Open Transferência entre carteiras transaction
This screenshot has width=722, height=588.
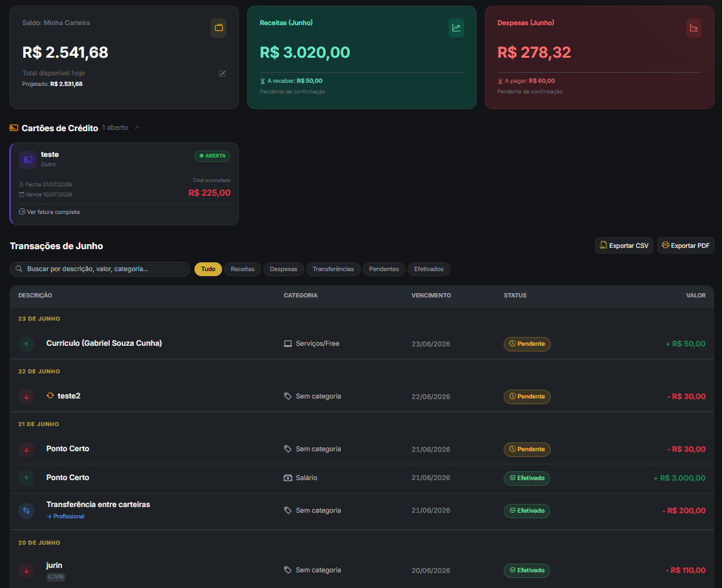pos(98,505)
